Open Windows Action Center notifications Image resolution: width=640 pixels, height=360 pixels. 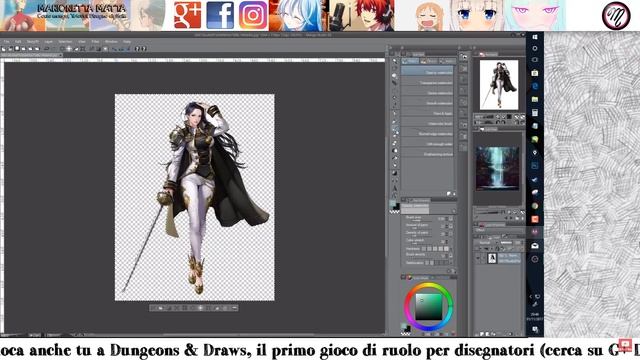(x=535, y=329)
